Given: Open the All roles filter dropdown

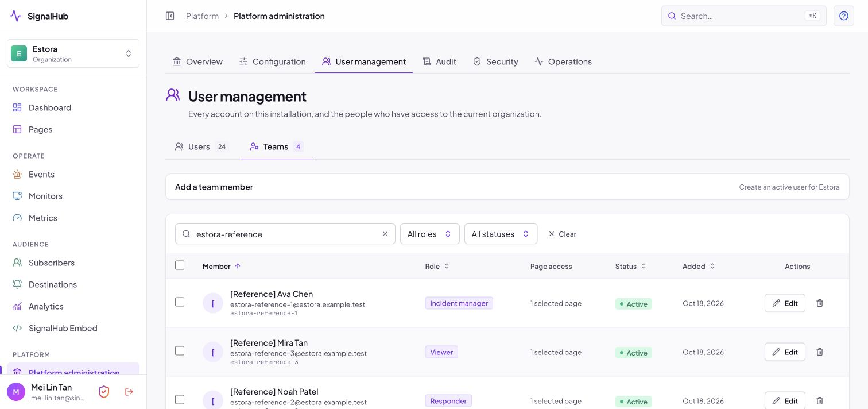Looking at the screenshot, I should pos(430,234).
